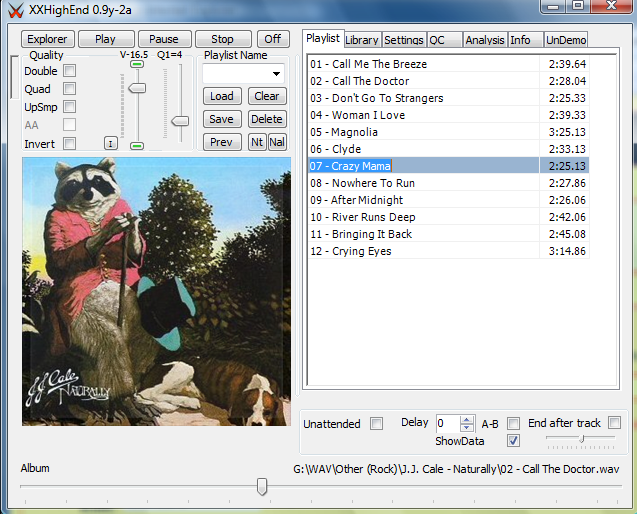Image resolution: width=637 pixels, height=514 pixels.
Task: Click the Explorer button
Action: 48,39
